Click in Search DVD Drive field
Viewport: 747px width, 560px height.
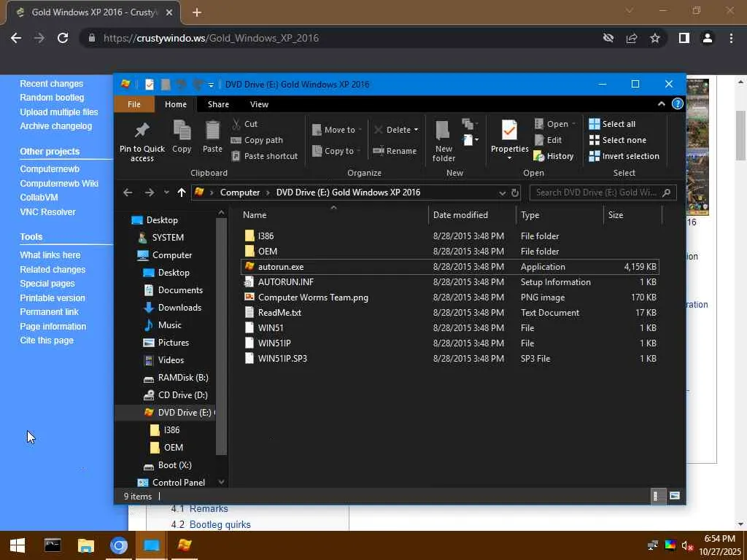(x=595, y=192)
